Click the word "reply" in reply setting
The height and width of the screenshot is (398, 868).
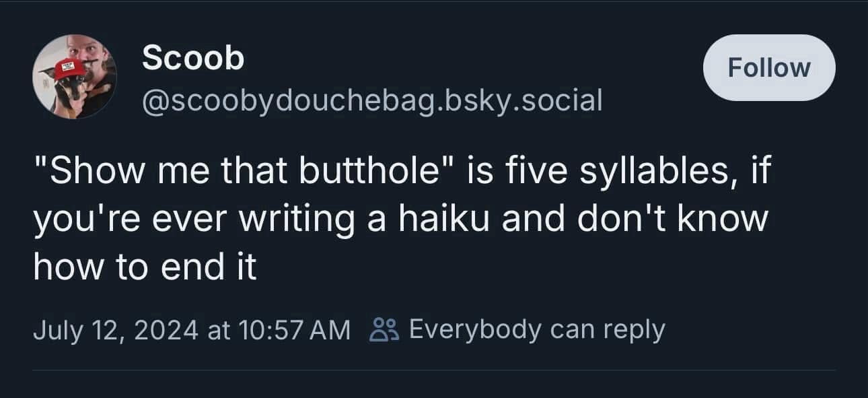click(634, 329)
